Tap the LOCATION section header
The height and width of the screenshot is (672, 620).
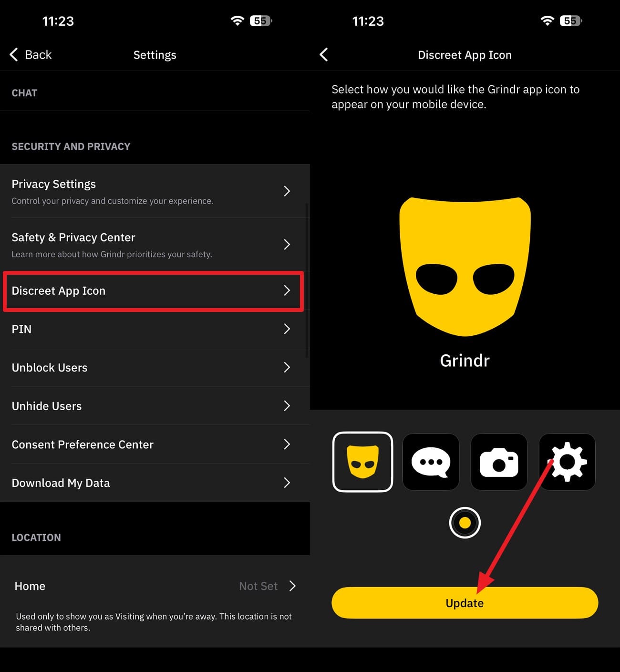tap(36, 538)
